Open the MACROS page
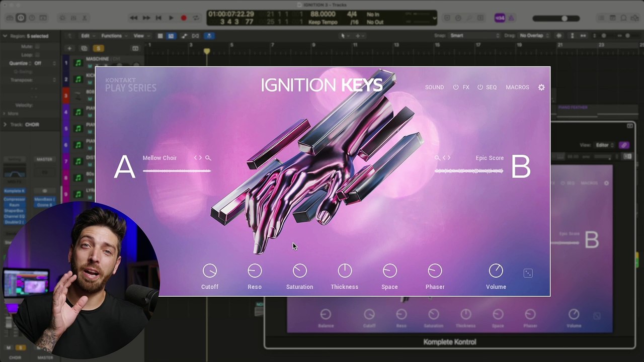The height and width of the screenshot is (362, 644). coord(517,87)
